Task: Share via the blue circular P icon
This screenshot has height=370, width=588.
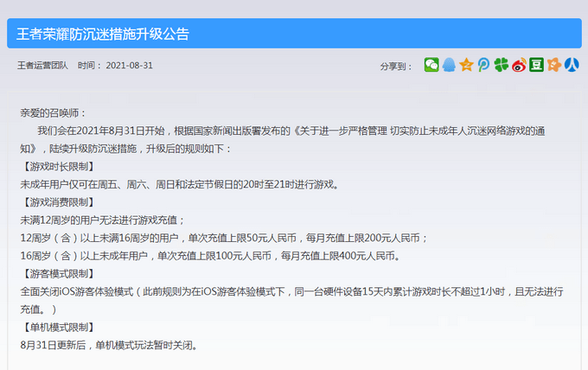Action: point(483,65)
